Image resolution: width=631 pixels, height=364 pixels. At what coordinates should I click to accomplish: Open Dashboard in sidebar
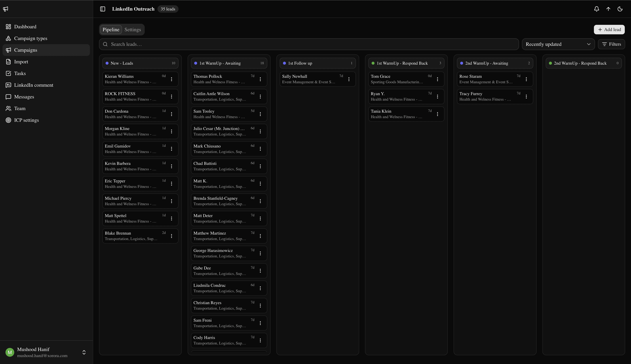(46, 26)
